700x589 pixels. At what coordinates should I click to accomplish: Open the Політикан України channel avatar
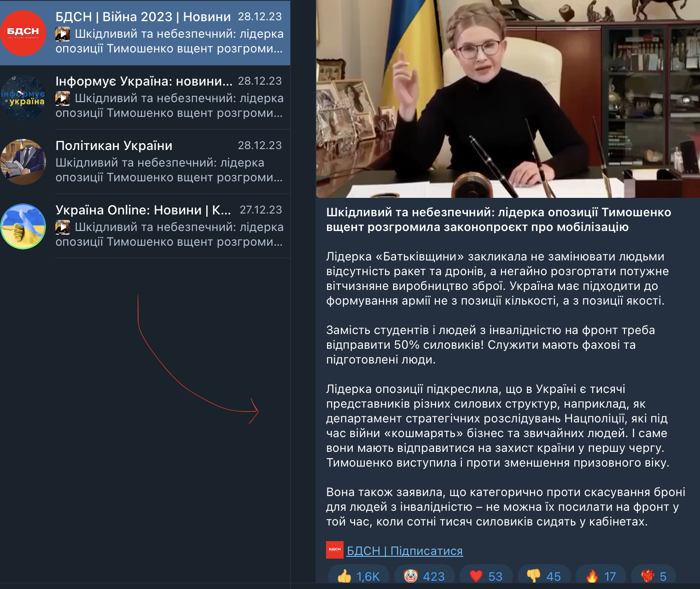click(23, 162)
